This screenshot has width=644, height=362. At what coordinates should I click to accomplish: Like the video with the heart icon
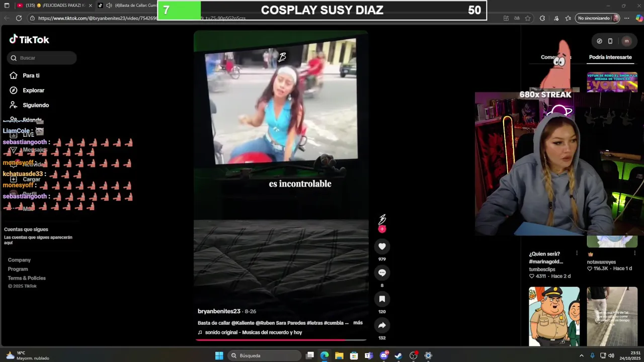tap(382, 246)
